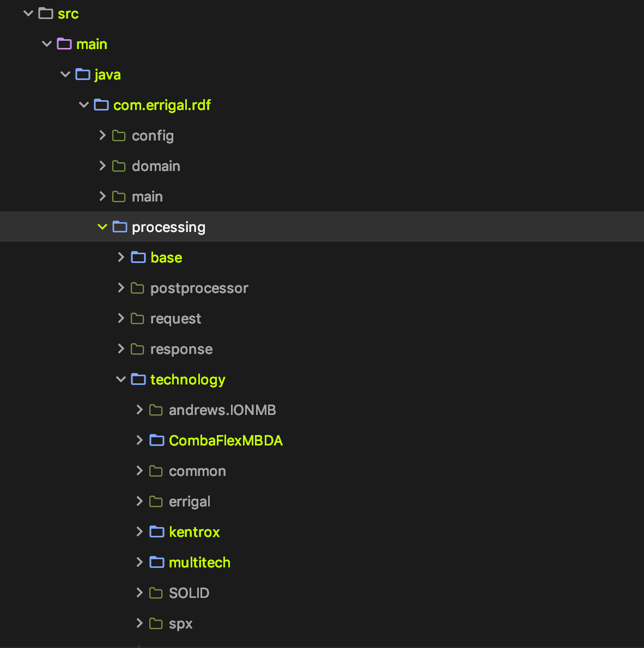644x648 pixels.
Task: Click the purple main folder icon
Action: point(64,44)
